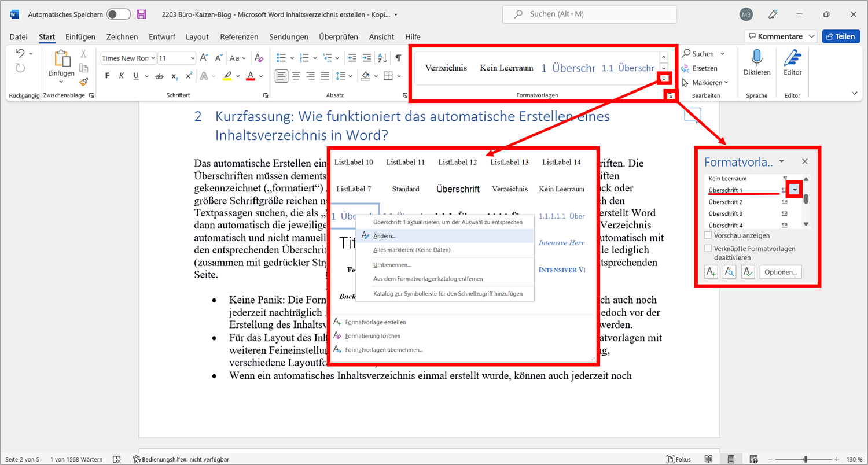The height and width of the screenshot is (465, 868).
Task: Click the red font color A icon
Action: coord(251,76)
